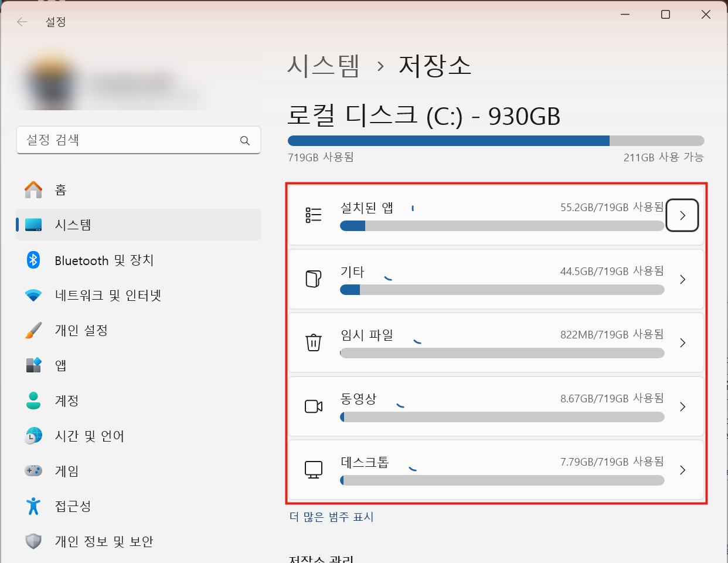
Task: Click the Wi-Fi icon for 네트워크 및 인터넷
Action: [33, 295]
